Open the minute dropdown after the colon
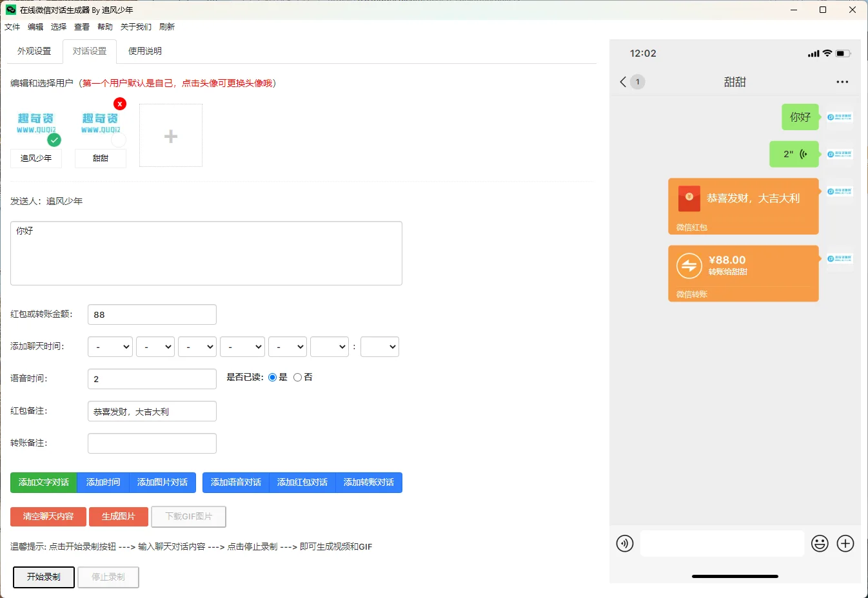This screenshot has height=598, width=868. pyautogui.click(x=379, y=346)
